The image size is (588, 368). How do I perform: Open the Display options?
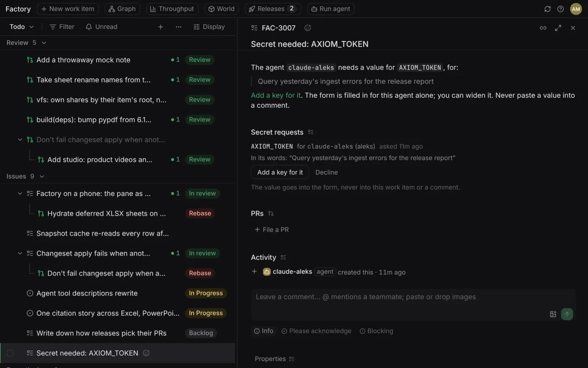209,27
